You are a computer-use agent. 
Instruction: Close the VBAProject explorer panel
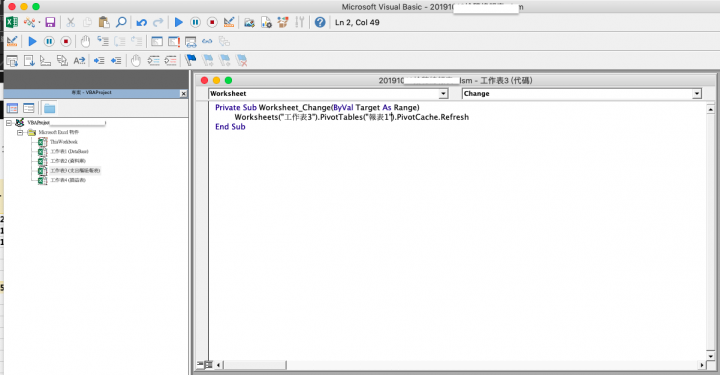point(184,93)
